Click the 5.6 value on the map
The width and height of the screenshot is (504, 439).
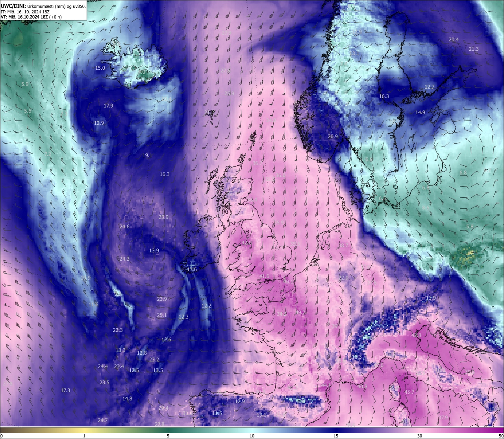pos(27,111)
